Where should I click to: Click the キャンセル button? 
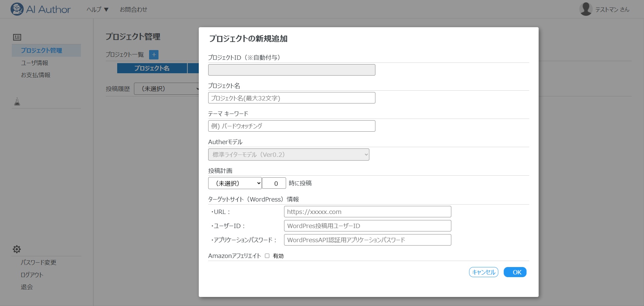483,272
